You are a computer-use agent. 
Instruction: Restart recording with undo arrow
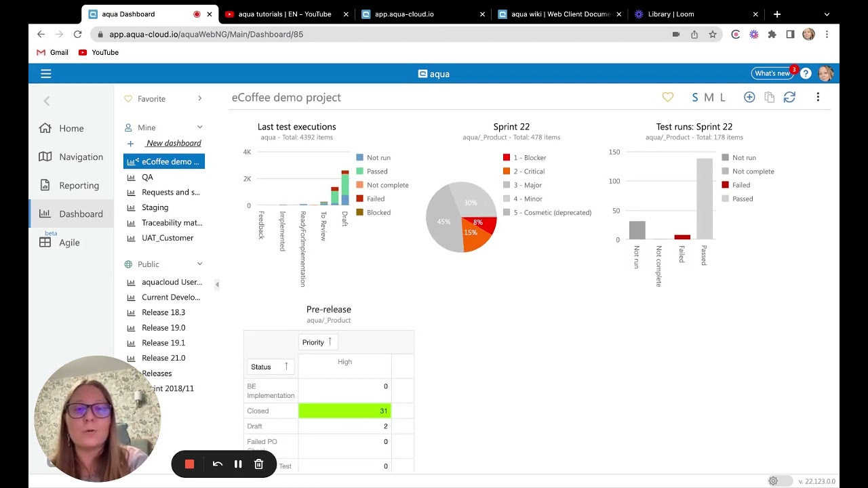[x=218, y=464]
